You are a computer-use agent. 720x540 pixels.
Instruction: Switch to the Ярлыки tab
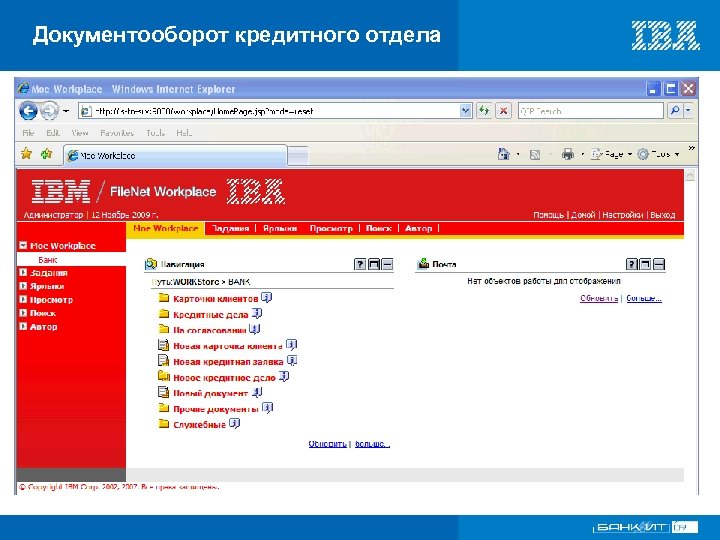(x=280, y=228)
